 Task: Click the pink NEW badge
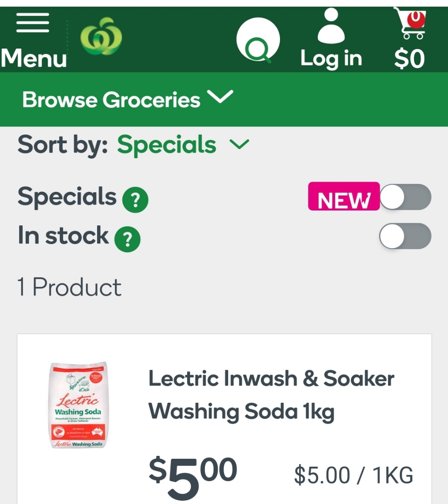pyautogui.click(x=344, y=196)
